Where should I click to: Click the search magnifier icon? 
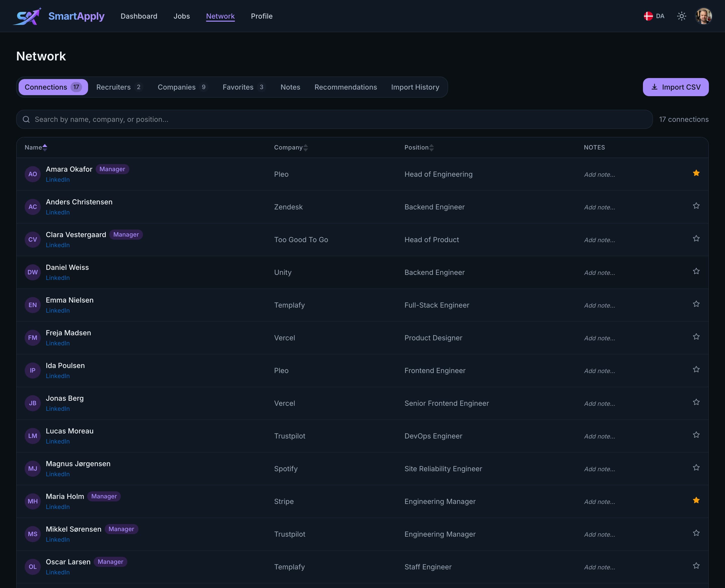click(x=26, y=119)
